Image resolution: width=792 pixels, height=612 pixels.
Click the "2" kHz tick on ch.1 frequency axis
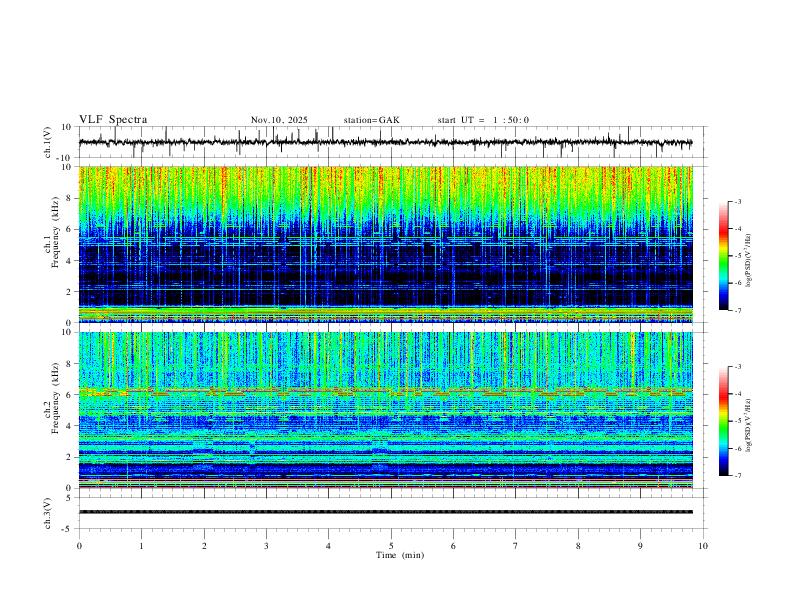pos(69,291)
